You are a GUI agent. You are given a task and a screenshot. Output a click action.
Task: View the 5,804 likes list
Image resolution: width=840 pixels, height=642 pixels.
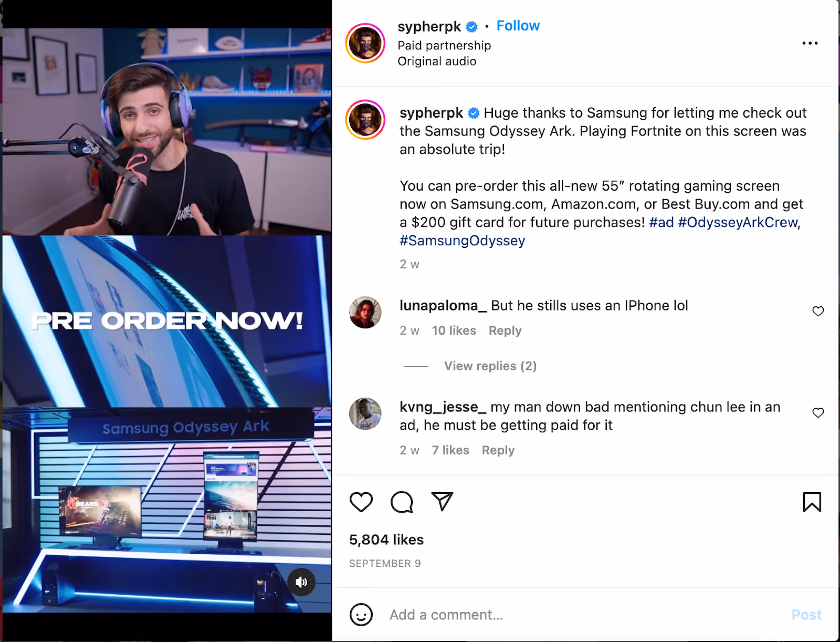point(386,540)
